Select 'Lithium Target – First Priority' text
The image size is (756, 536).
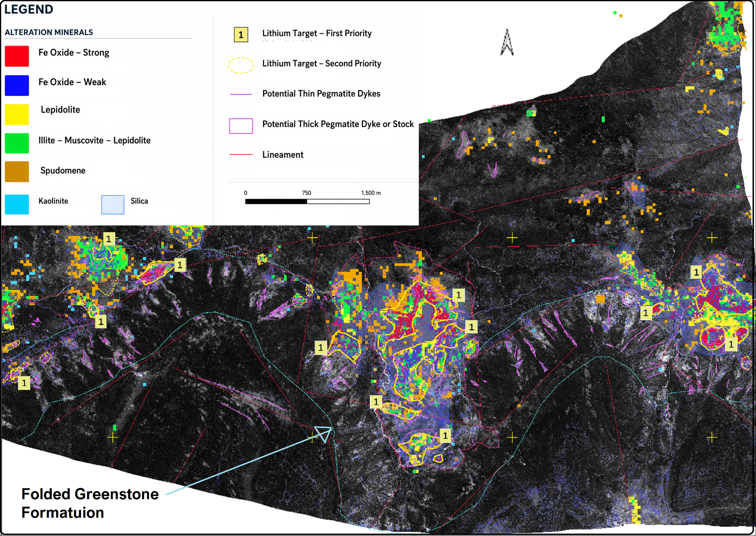[317, 33]
